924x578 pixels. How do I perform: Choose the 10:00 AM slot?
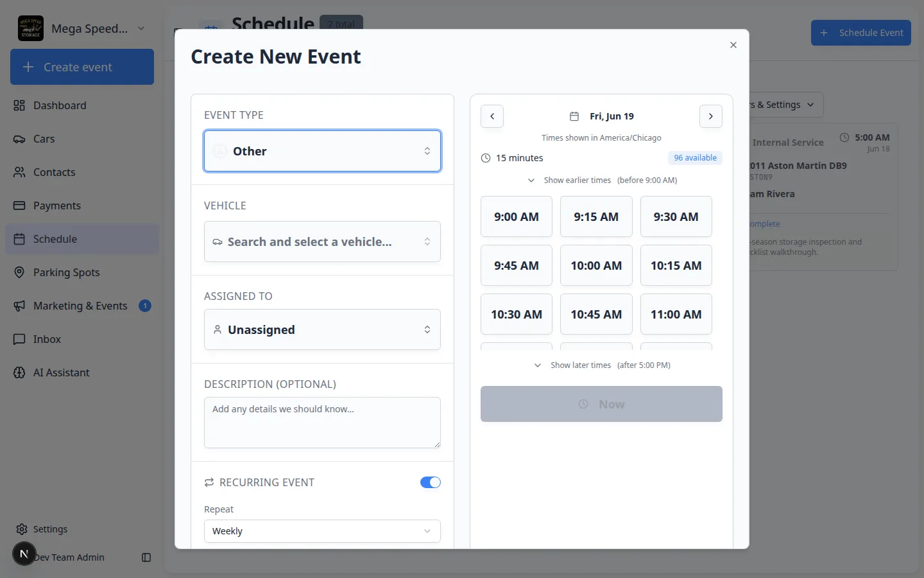point(596,265)
